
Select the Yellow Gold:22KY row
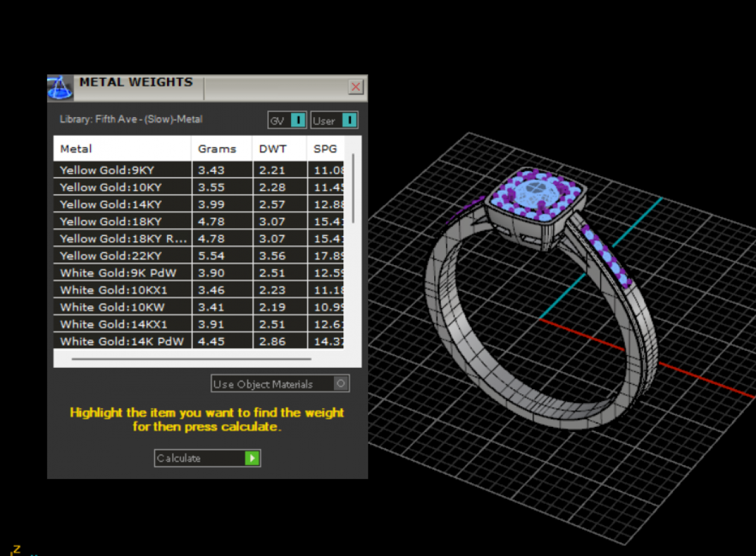[x=111, y=256]
